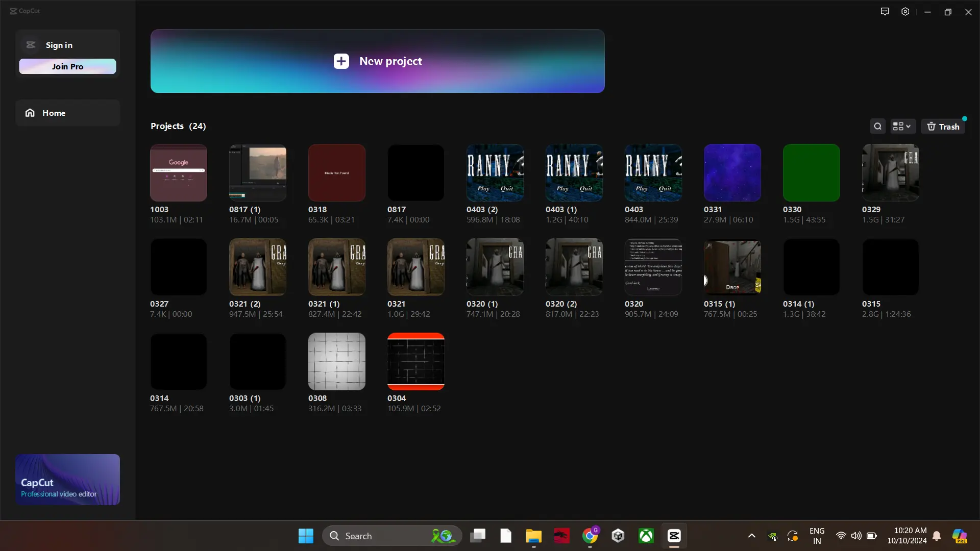The width and height of the screenshot is (980, 551).
Task: Click the New project banner
Action: (x=378, y=61)
